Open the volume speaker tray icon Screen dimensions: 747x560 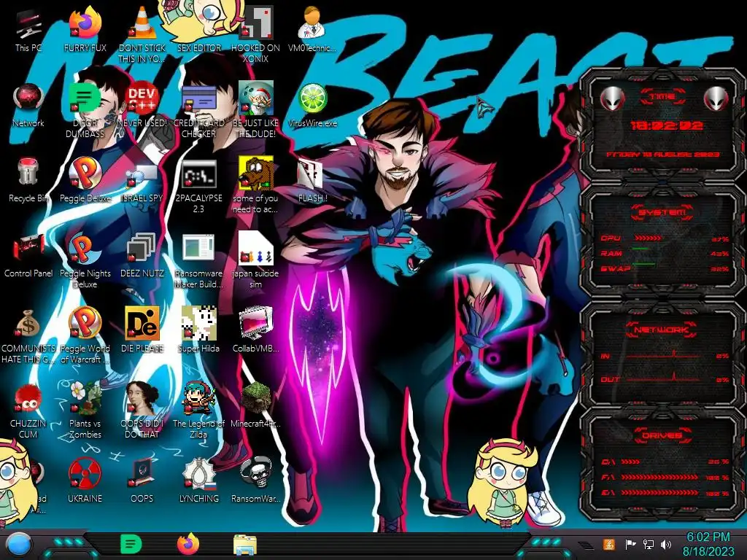click(666, 544)
